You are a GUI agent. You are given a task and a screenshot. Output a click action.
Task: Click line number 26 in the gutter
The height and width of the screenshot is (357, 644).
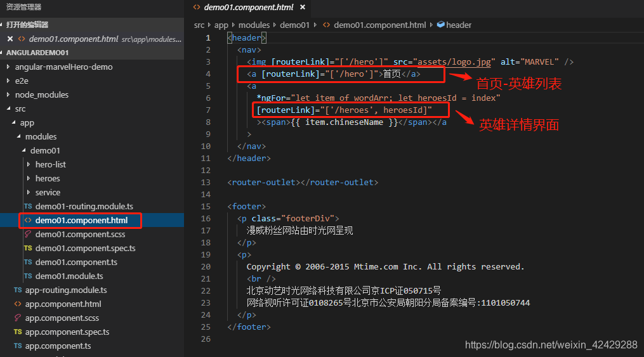pyautogui.click(x=206, y=339)
